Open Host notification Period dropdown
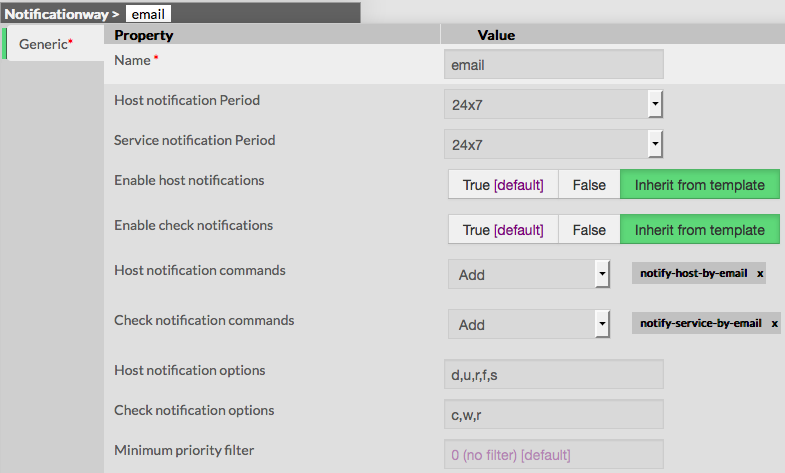Screen dimensions: 785x473 (655, 103)
